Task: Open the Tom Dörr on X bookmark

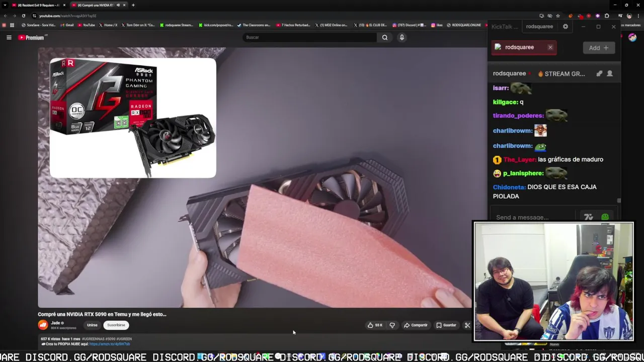Action: [138, 25]
